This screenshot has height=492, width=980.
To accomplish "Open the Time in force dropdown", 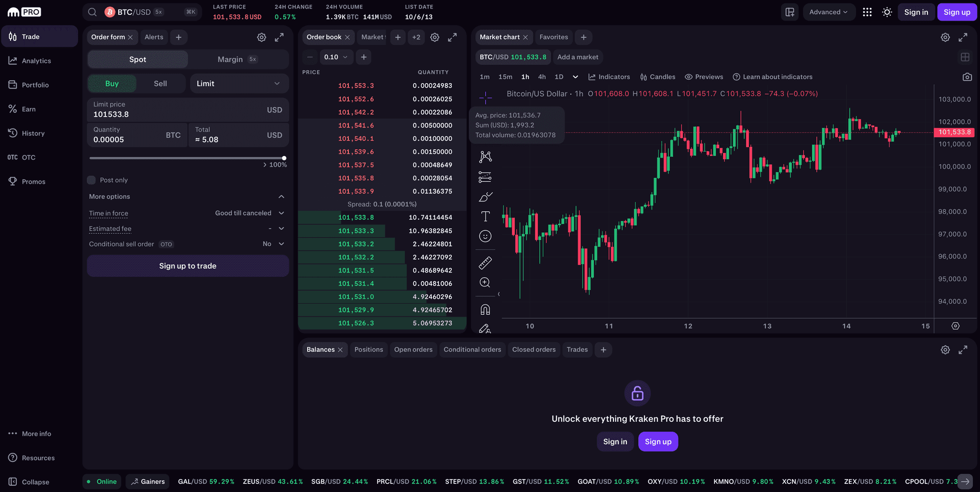I will [249, 213].
